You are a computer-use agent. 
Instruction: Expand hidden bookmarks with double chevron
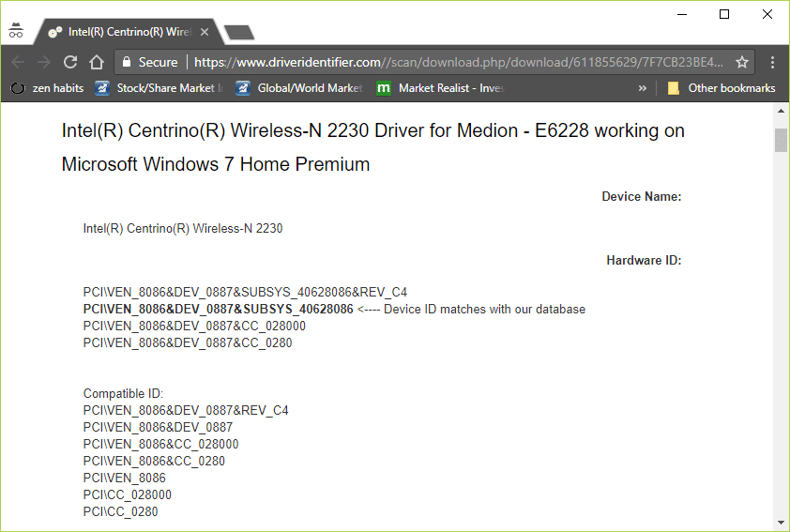tap(643, 88)
